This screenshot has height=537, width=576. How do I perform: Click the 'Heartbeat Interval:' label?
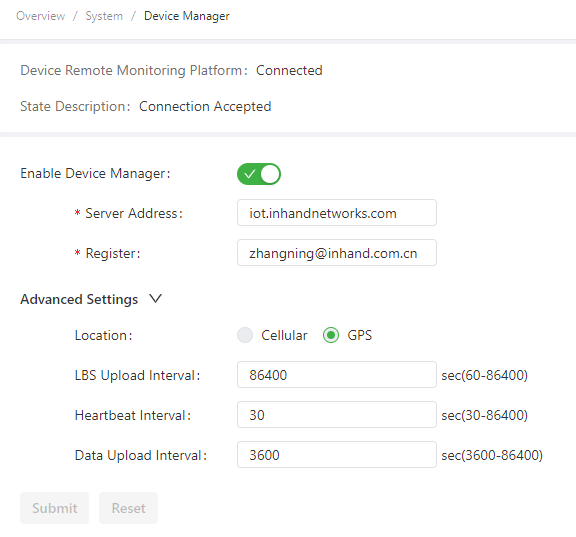133,415
